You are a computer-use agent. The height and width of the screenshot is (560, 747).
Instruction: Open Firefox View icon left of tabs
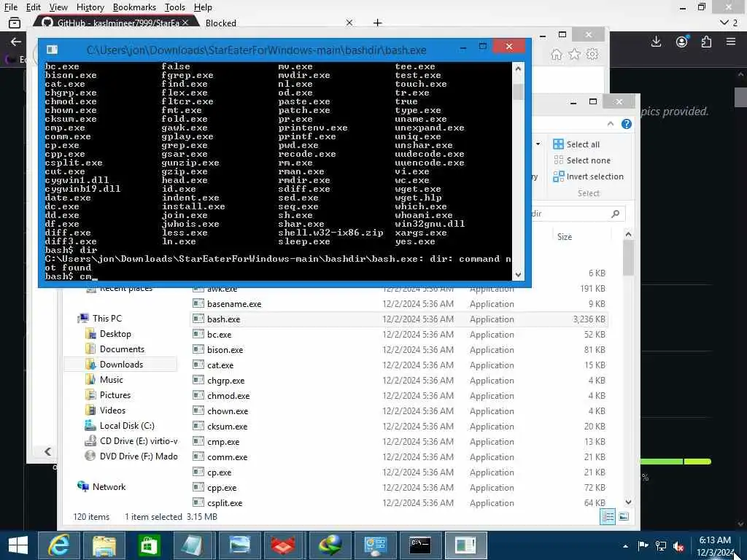coord(15,23)
